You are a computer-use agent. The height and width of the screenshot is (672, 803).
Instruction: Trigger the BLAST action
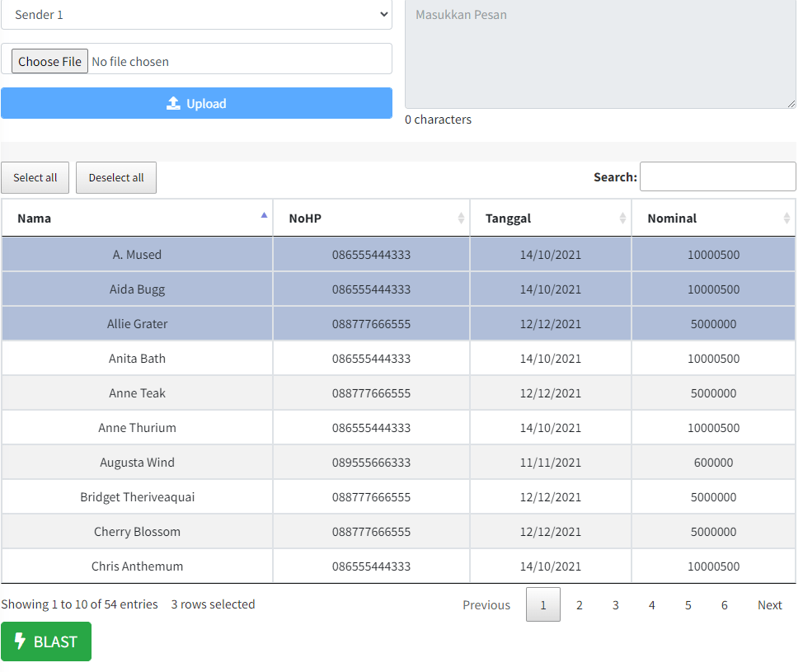click(x=46, y=641)
